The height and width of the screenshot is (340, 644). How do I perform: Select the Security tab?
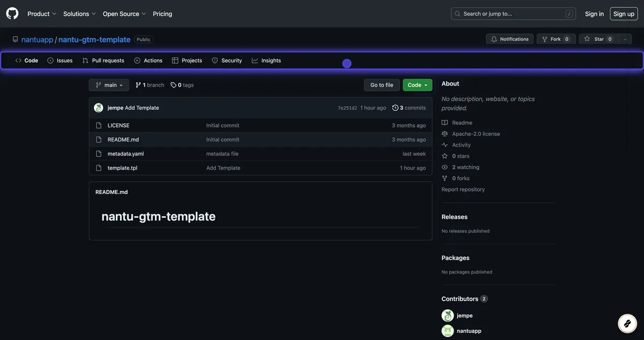coord(227,61)
